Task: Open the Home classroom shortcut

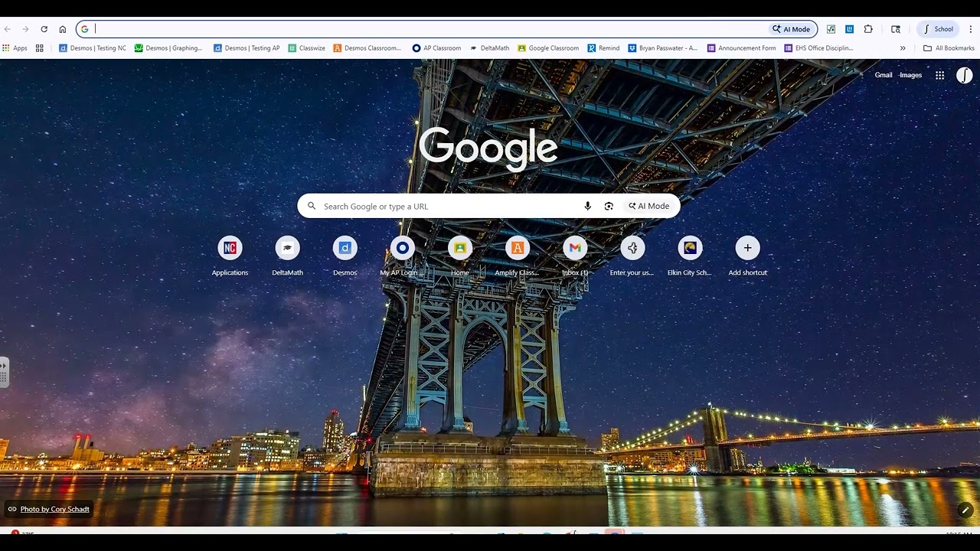Action: pos(460,256)
